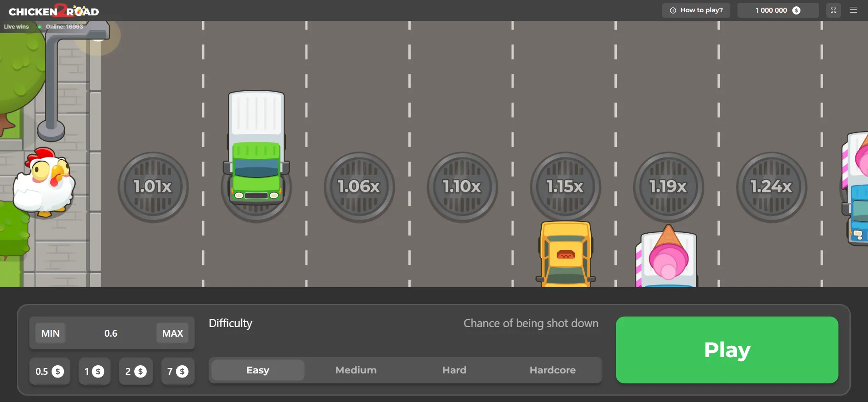Screen dimensions: 868x402
Task: Tap the 1.19x manhole multiplier
Action: point(668,186)
